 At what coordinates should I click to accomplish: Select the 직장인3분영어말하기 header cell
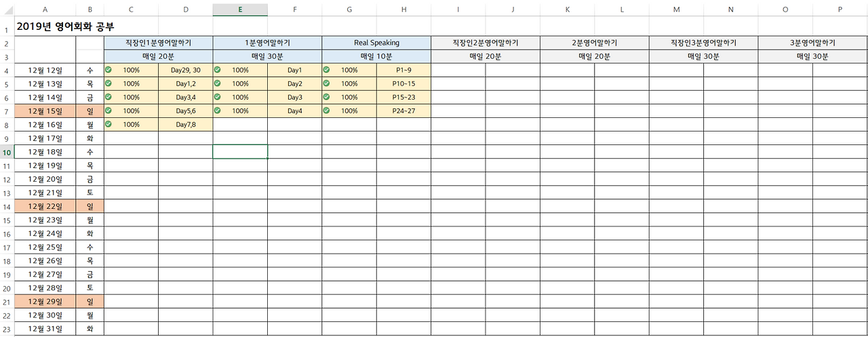(x=704, y=43)
